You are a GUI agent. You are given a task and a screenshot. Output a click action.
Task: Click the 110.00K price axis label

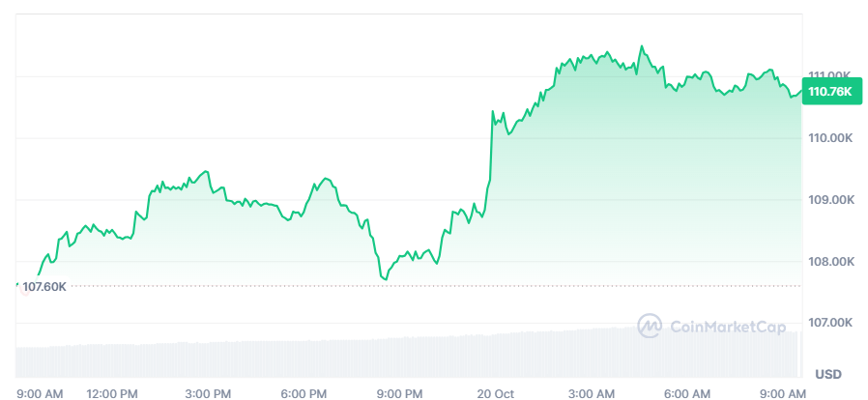[830, 138]
